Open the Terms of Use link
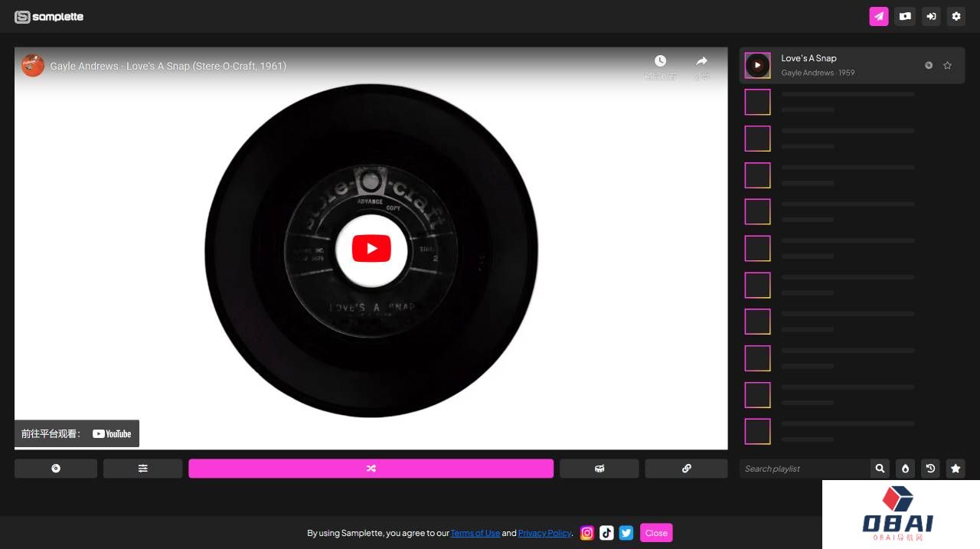The width and height of the screenshot is (980, 549). (475, 533)
